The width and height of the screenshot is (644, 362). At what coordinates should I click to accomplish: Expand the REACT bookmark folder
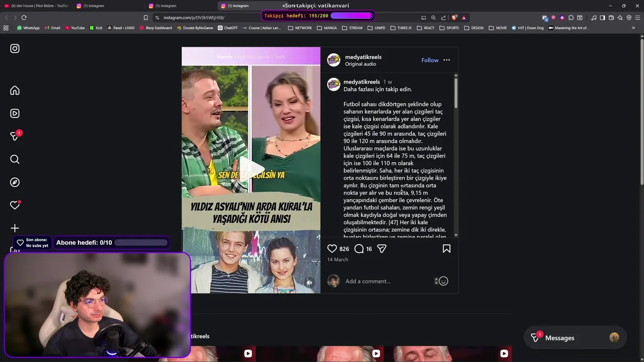pyautogui.click(x=425, y=28)
